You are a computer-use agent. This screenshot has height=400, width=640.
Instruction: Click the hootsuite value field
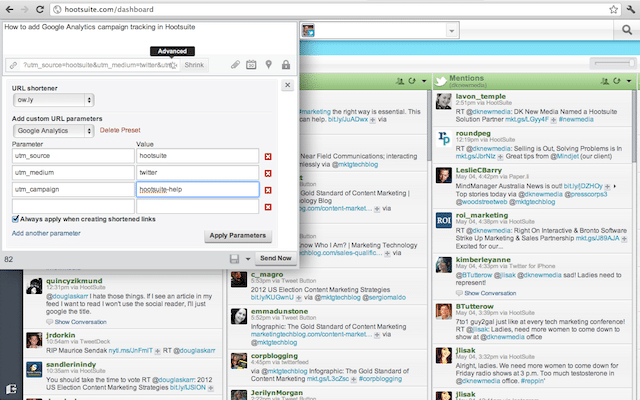198,156
